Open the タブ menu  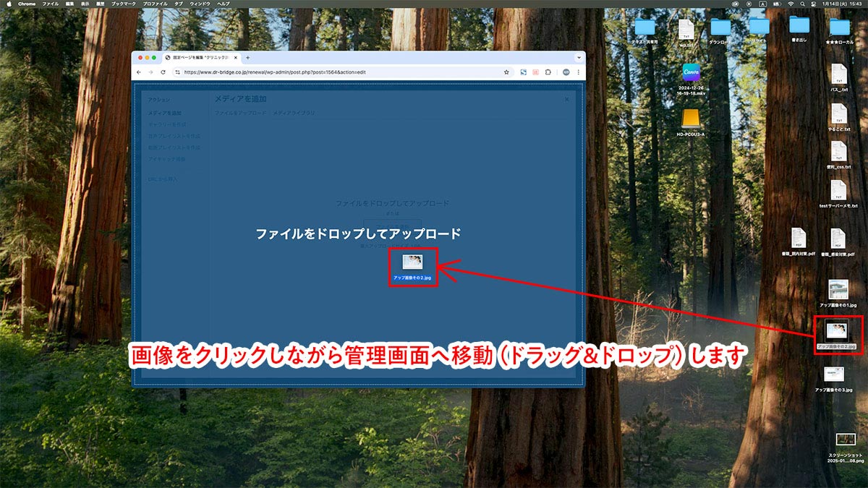tap(178, 4)
